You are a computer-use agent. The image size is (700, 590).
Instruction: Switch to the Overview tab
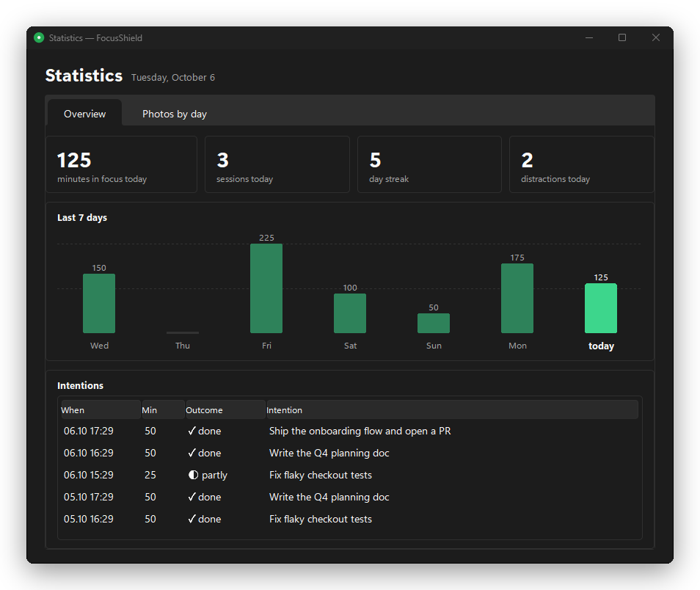pyautogui.click(x=85, y=114)
